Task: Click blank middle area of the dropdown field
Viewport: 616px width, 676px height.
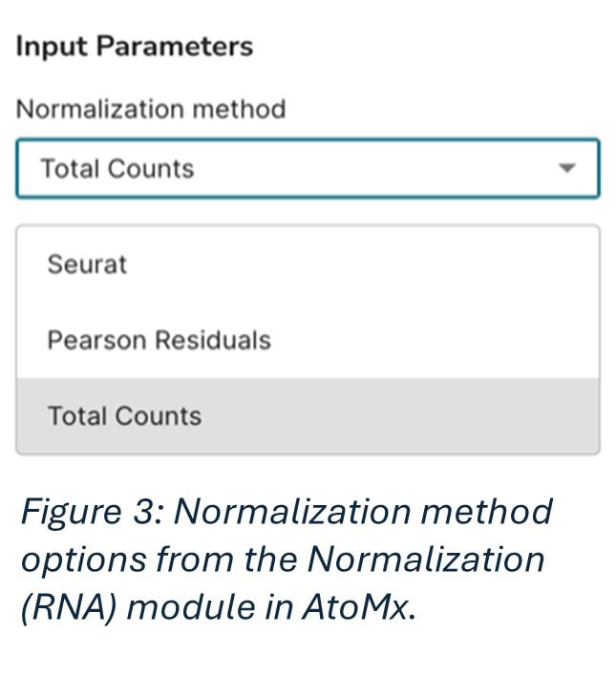Action: [363, 168]
